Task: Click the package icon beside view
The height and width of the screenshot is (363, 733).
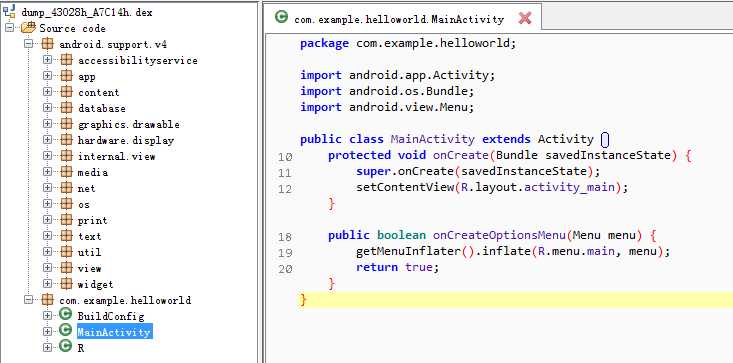Action: (67, 267)
